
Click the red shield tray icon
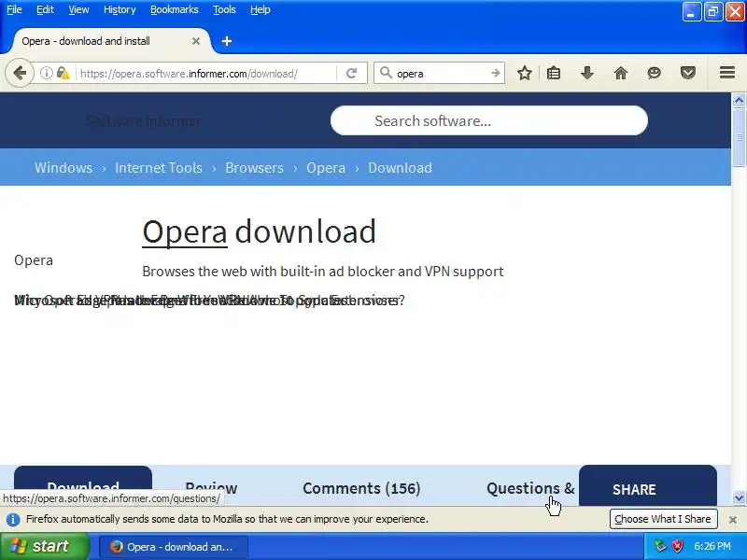(x=678, y=546)
